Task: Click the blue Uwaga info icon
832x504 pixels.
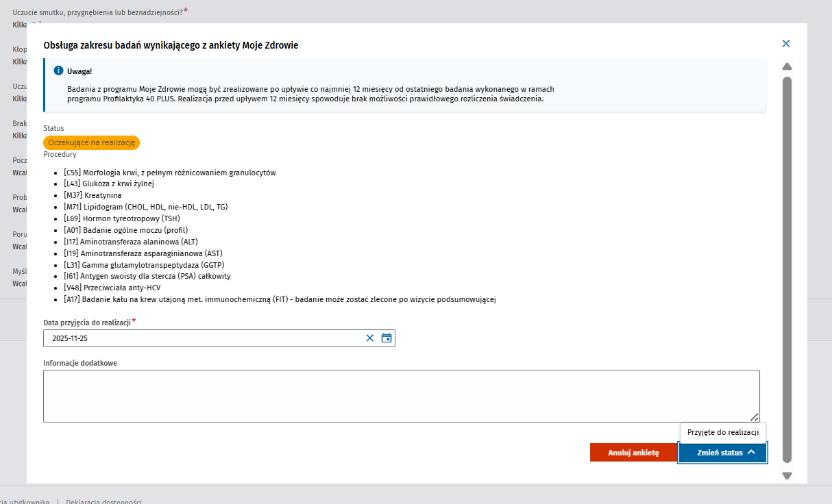Action: (58, 71)
